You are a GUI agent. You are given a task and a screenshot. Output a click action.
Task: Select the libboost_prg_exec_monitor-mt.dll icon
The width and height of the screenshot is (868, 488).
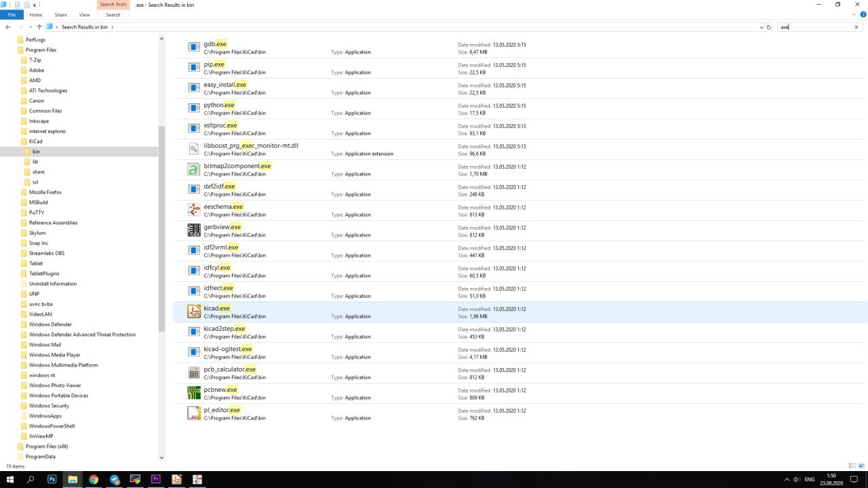tap(193, 149)
